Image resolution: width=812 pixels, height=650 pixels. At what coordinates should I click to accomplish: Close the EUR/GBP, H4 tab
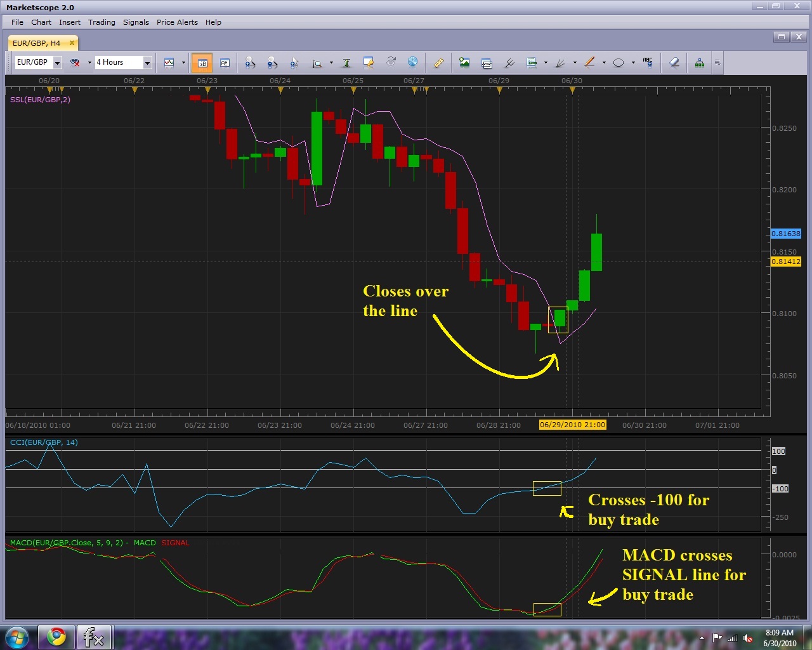point(72,43)
